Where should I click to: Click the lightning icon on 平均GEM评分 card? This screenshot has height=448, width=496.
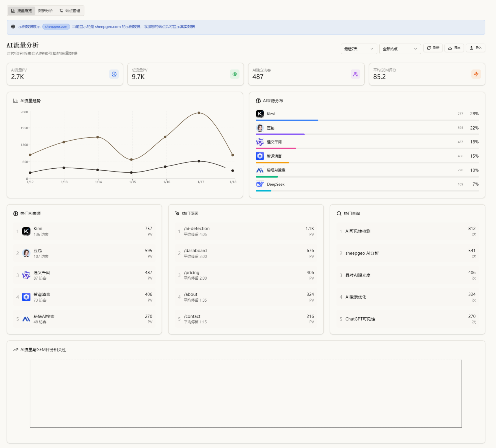click(x=476, y=74)
